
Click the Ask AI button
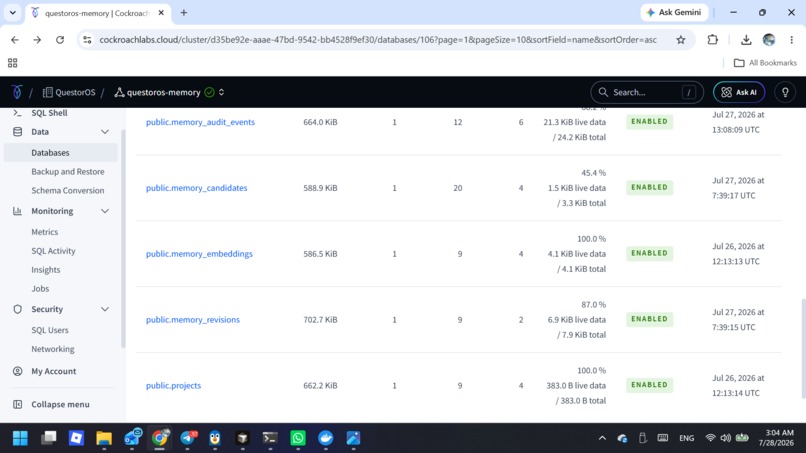coord(739,92)
